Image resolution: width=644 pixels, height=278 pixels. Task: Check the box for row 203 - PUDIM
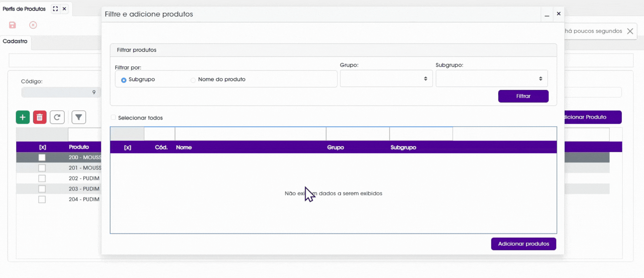(x=42, y=189)
